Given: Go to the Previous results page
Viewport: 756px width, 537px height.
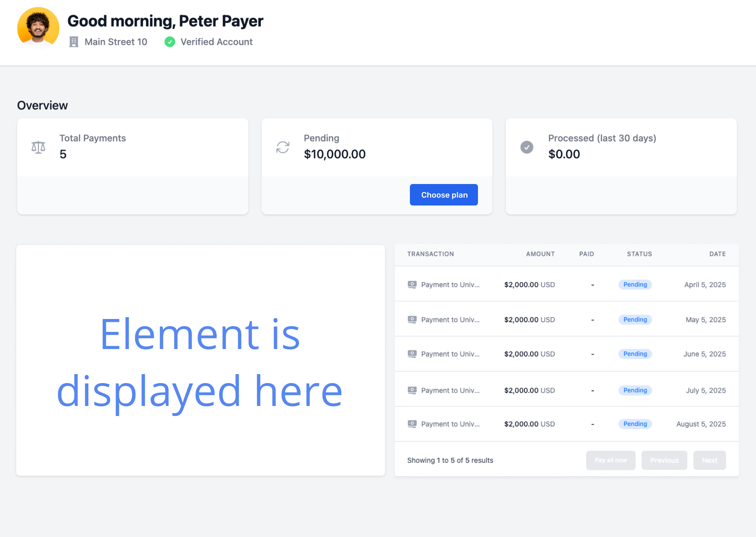Looking at the screenshot, I should tap(664, 460).
